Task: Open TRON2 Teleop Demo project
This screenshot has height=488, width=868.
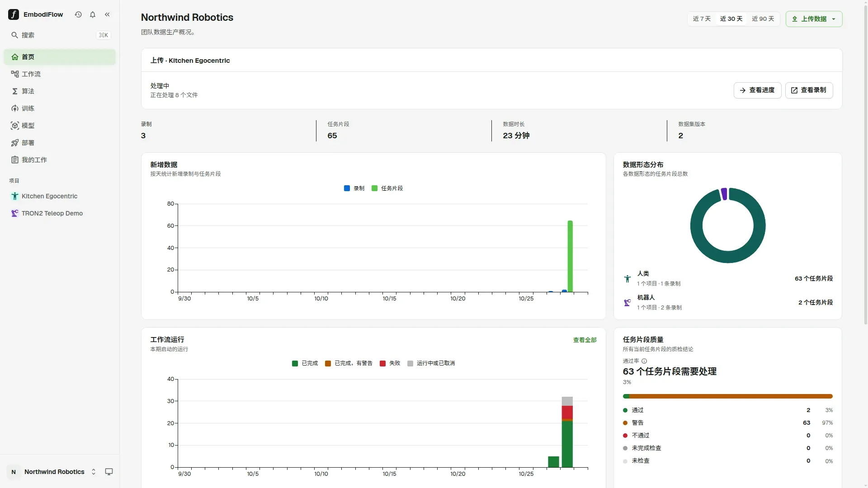Action: 60,213
